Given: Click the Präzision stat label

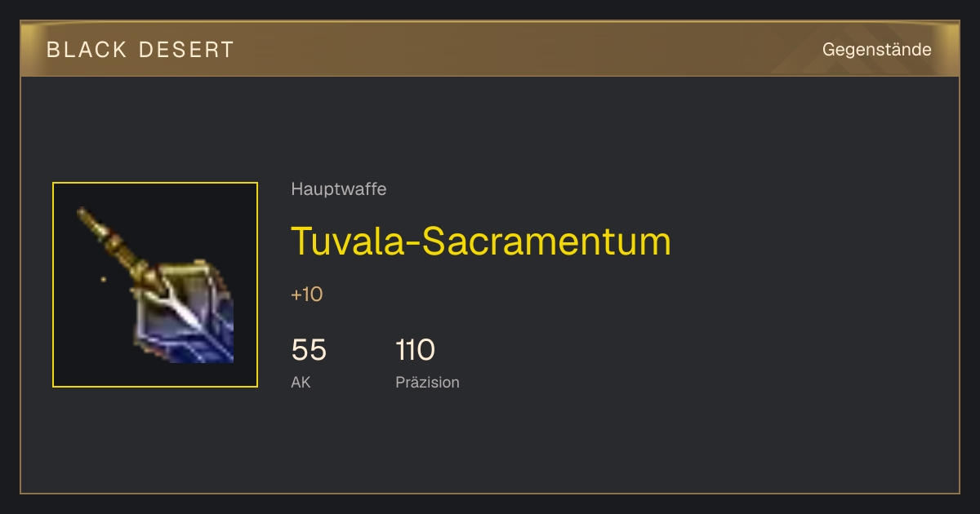Looking at the screenshot, I should pos(427,382).
